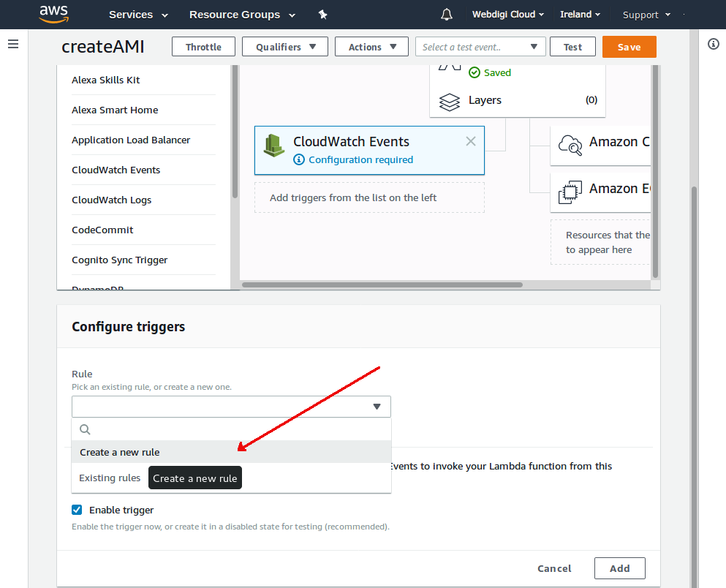Click the Amazon EC2 chip icon
The image size is (726, 588).
570,192
